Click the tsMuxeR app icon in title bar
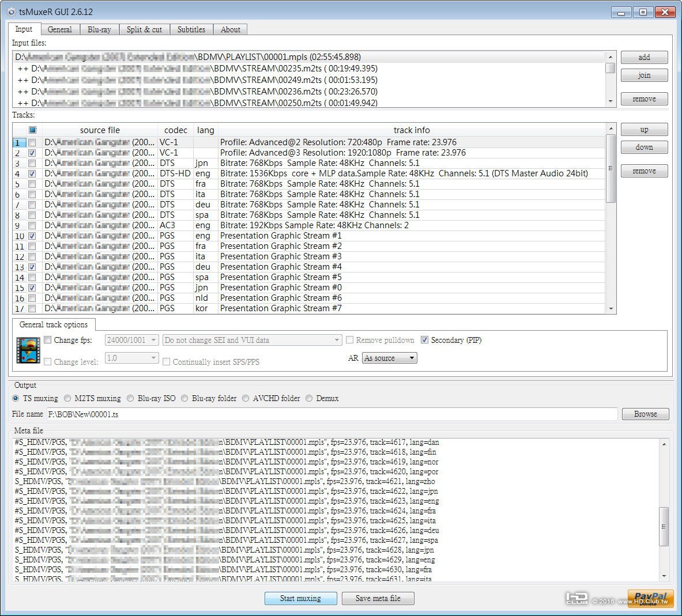Viewport: 682px width, 616px height. point(12,12)
